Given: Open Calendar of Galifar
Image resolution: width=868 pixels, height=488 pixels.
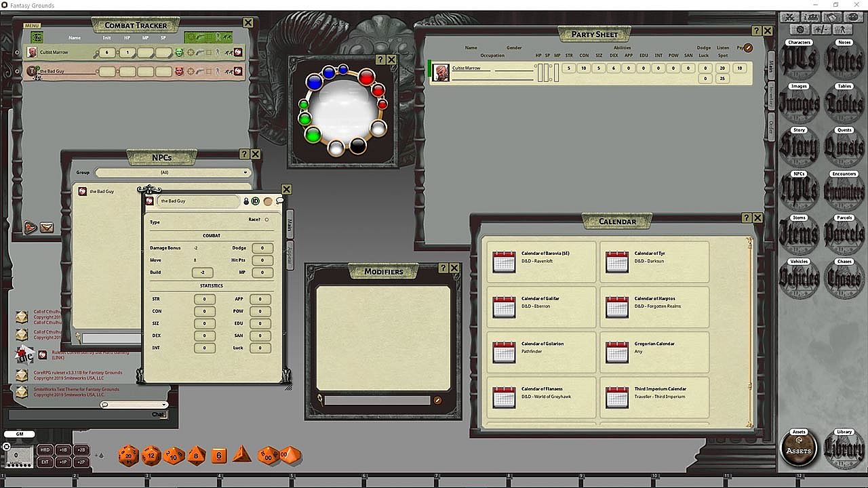Looking at the screenshot, I should point(541,307).
